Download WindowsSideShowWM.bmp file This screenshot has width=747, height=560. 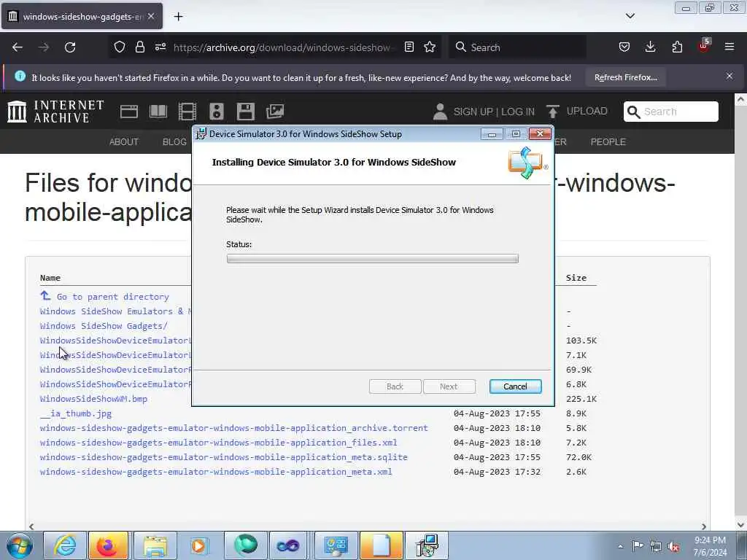[x=93, y=399]
